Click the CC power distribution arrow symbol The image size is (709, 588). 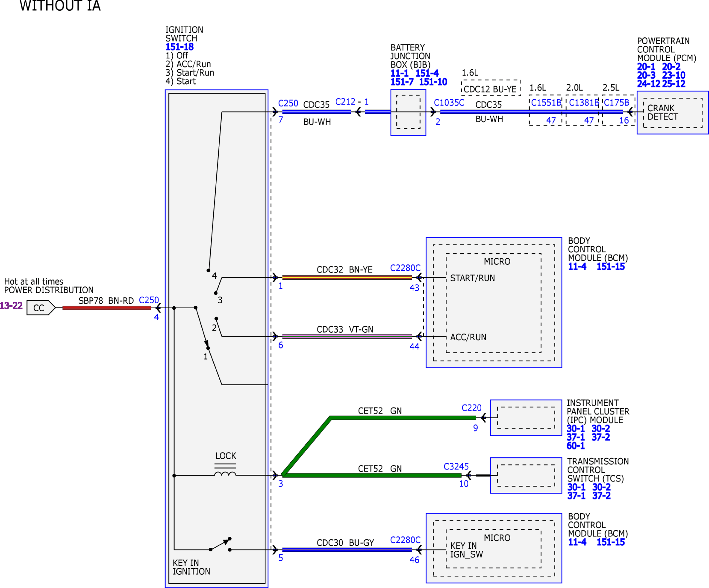click(x=41, y=308)
